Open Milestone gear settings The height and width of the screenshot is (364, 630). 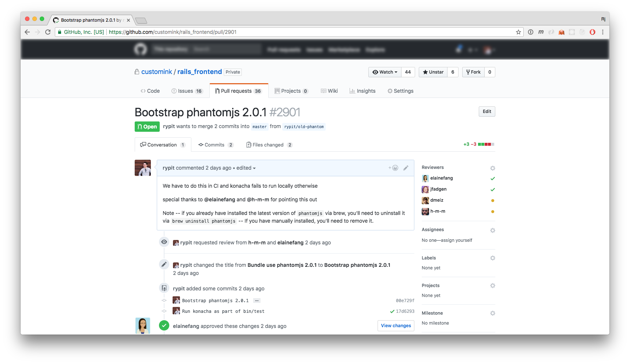(x=493, y=313)
